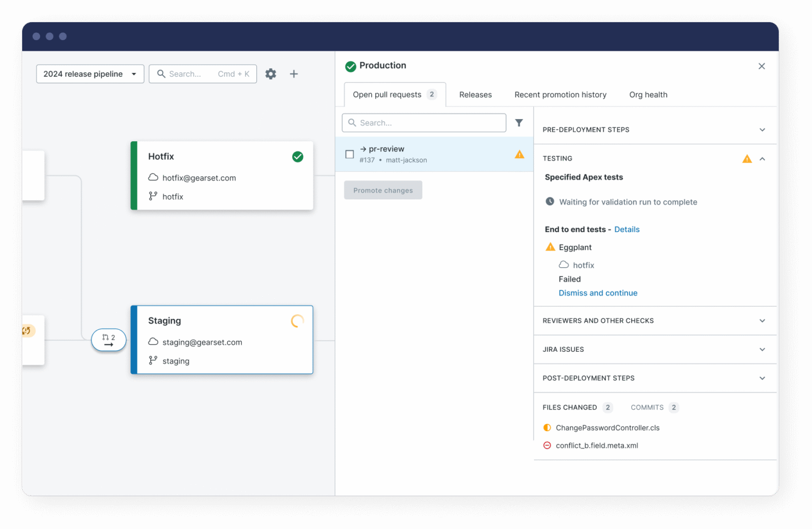Click the pull request count badge near Staging
The height and width of the screenshot is (529, 812).
(x=108, y=340)
